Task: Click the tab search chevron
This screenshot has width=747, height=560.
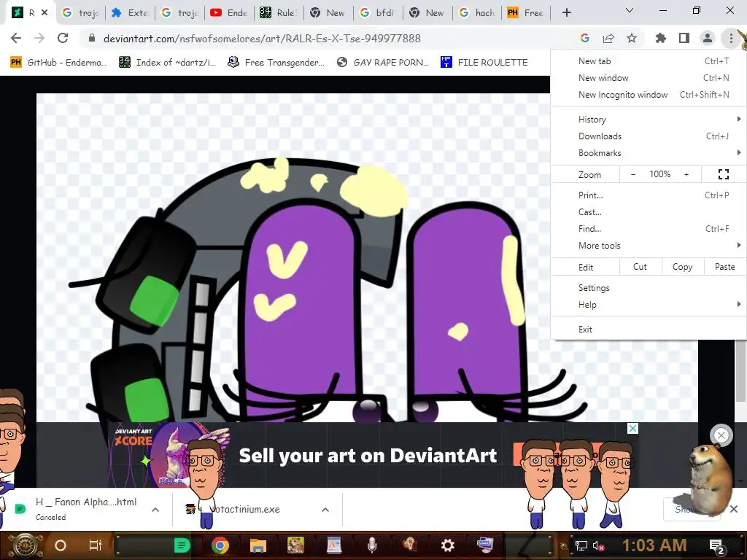Action: (630, 10)
